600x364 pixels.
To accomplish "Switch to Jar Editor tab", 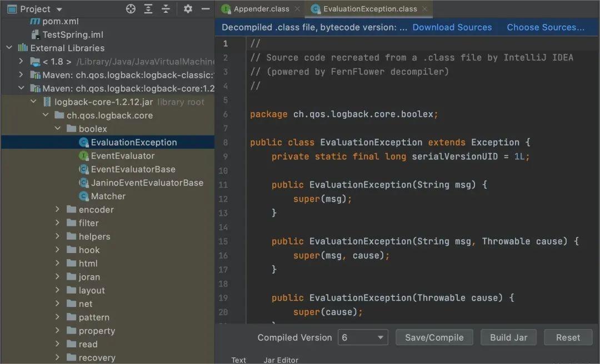I will (x=281, y=360).
